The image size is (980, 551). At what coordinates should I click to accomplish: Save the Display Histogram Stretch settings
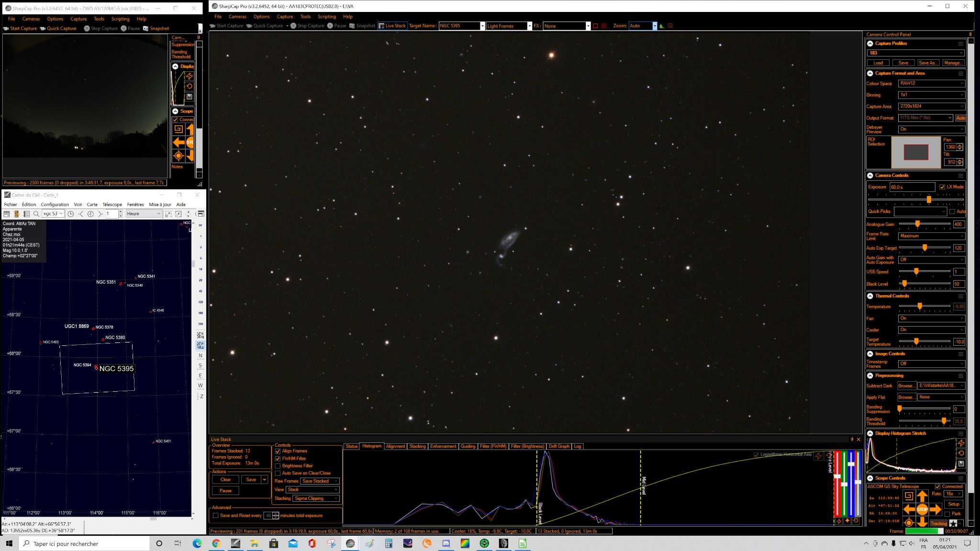[x=961, y=463]
